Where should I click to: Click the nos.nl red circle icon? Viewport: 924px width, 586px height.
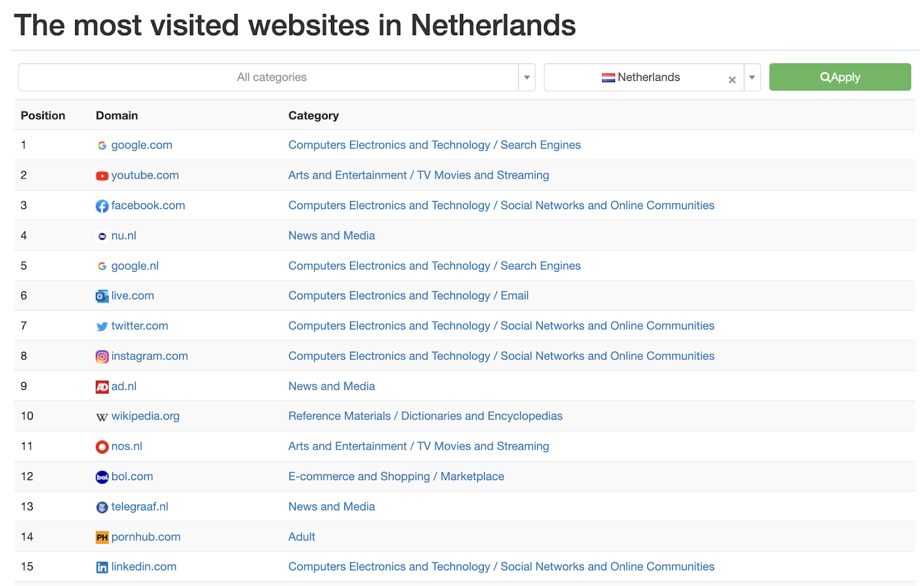[x=102, y=447]
